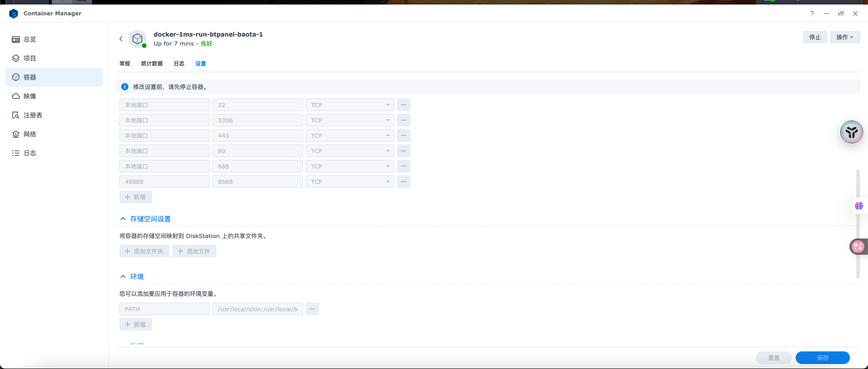Click the container port field showing 3306
Viewport: 868px width, 369px height.
(x=258, y=120)
